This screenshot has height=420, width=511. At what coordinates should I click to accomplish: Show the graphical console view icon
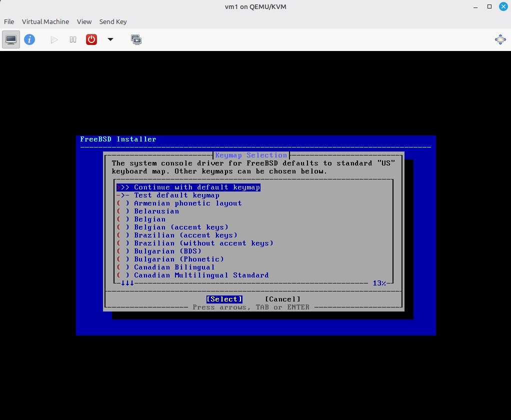11,39
